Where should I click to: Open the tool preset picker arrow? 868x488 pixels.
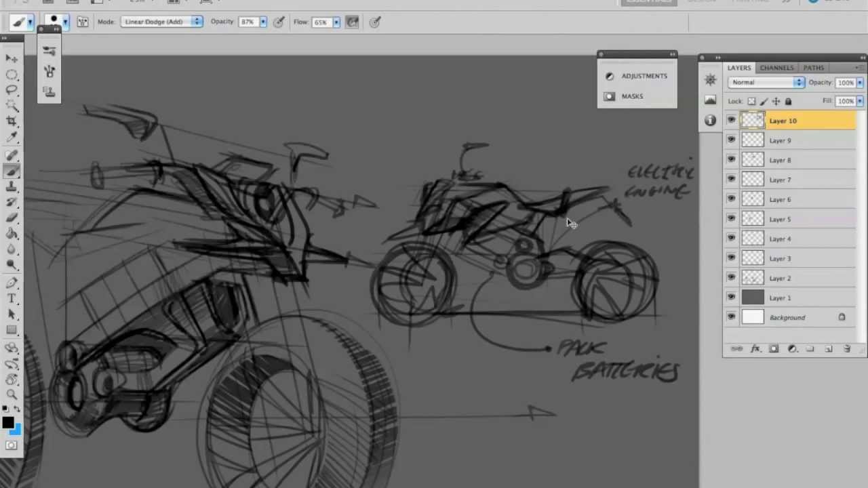[30, 22]
